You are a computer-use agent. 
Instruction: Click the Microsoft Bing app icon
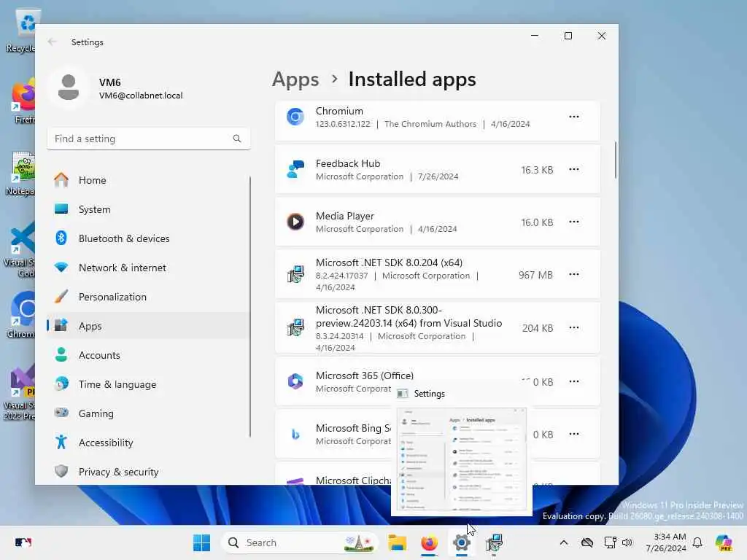(295, 434)
